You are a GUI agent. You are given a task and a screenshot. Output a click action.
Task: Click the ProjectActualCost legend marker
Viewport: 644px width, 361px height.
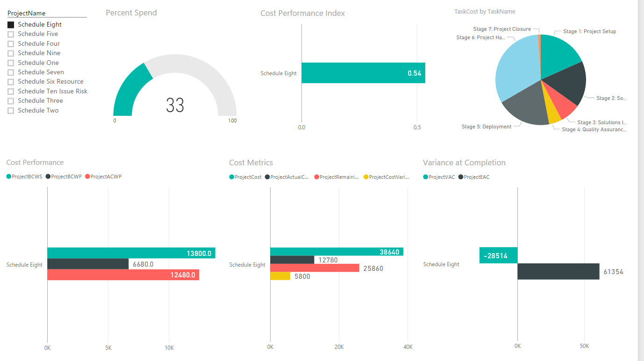point(266,177)
